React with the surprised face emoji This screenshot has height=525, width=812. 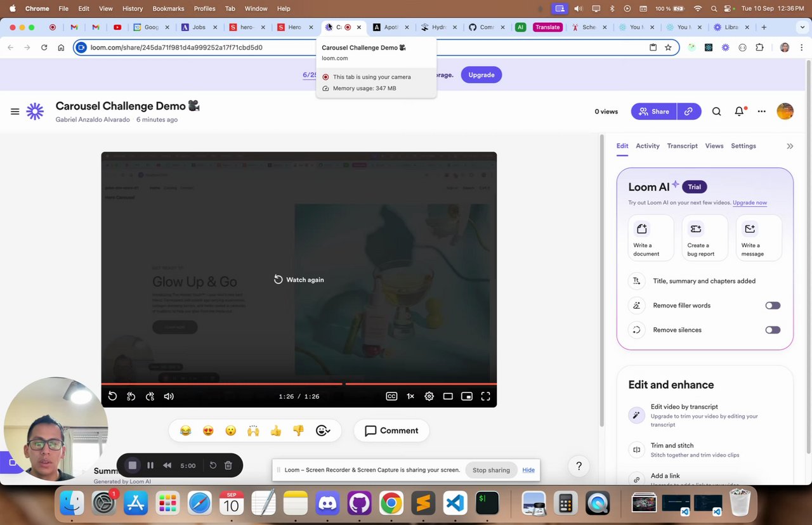(231, 431)
